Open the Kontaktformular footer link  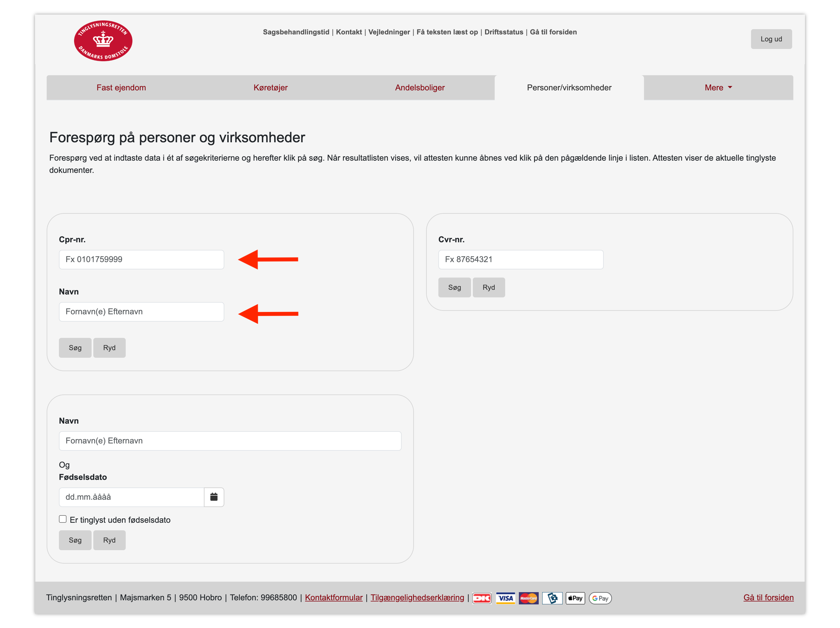click(333, 597)
